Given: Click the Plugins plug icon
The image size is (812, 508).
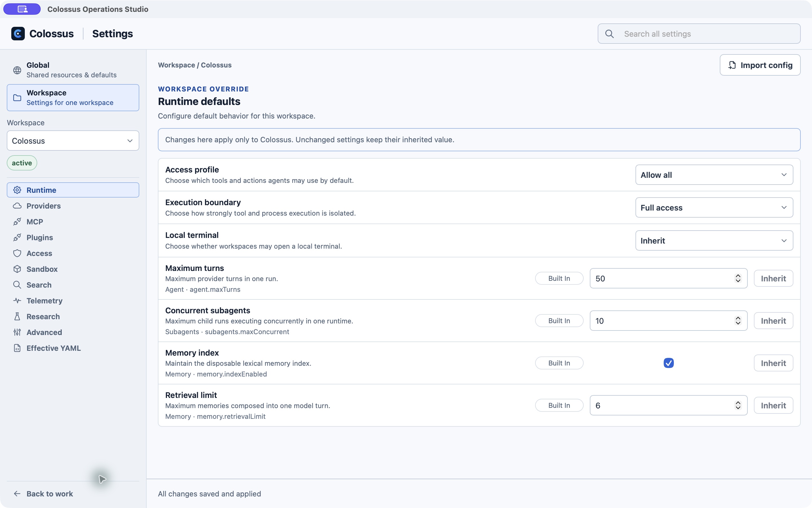Looking at the screenshot, I should (x=17, y=238).
